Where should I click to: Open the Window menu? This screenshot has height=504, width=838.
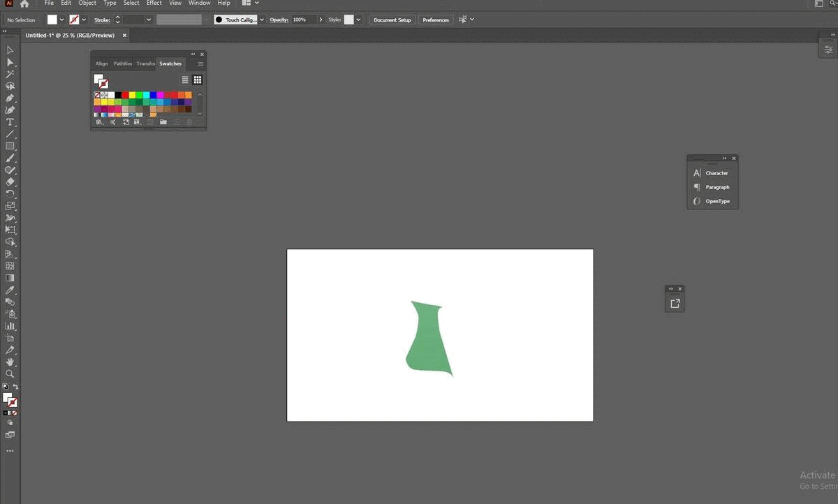point(200,3)
